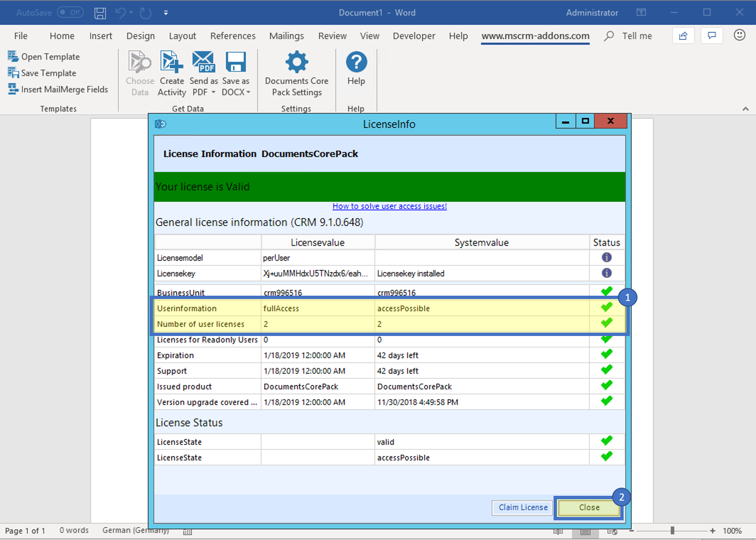Click the Undo arrow icon
This screenshot has width=756, height=540.
click(120, 13)
